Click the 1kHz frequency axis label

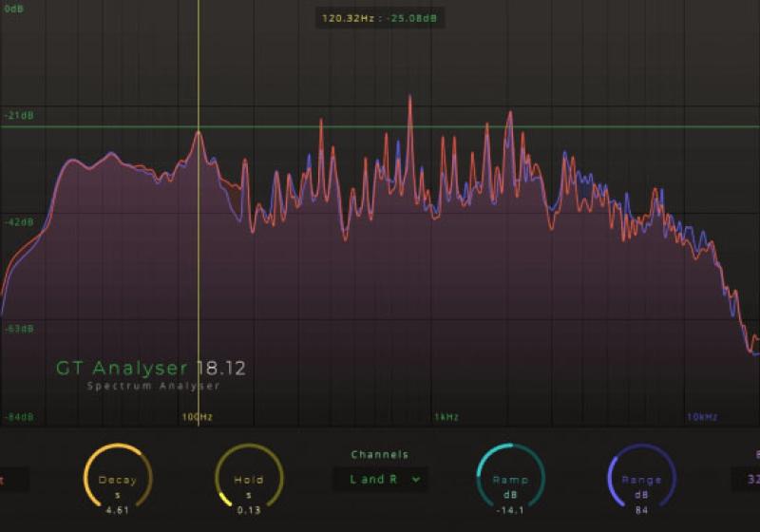[x=446, y=417]
